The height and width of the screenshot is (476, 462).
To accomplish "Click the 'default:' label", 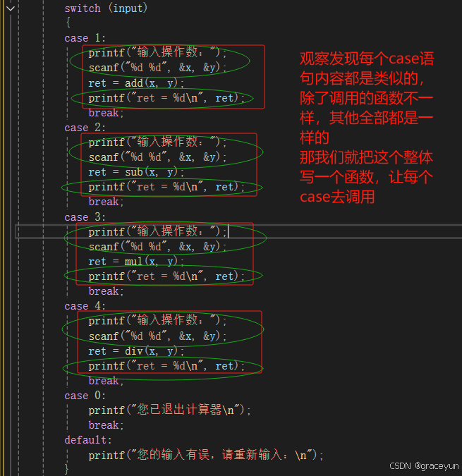I will 88,440.
